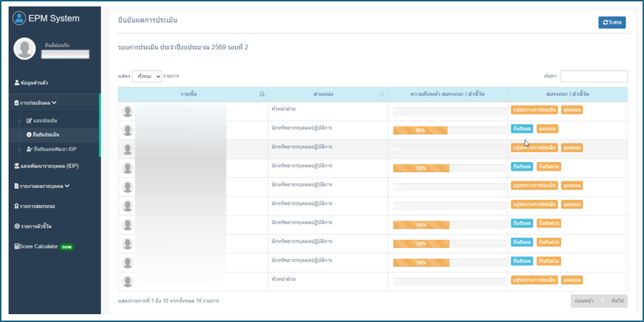Click the ยืนยันแผนพัฒนา IDP user-check icon
The height and width of the screenshot is (322, 644).
[x=29, y=149]
